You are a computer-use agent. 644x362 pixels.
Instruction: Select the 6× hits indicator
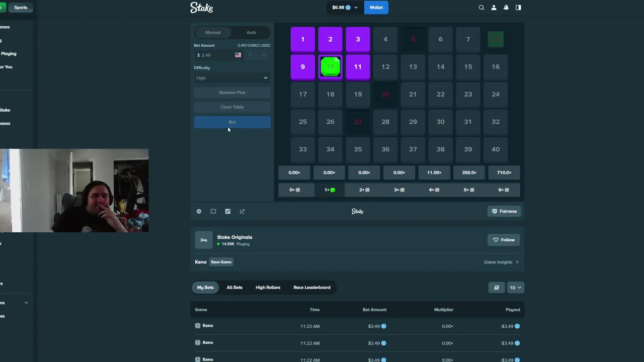(x=504, y=190)
